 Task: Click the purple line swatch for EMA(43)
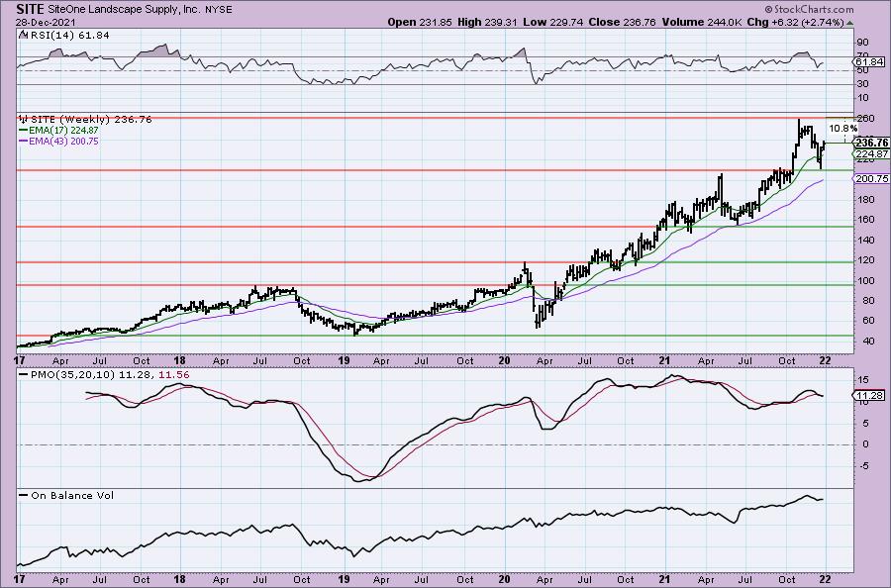click(x=24, y=141)
